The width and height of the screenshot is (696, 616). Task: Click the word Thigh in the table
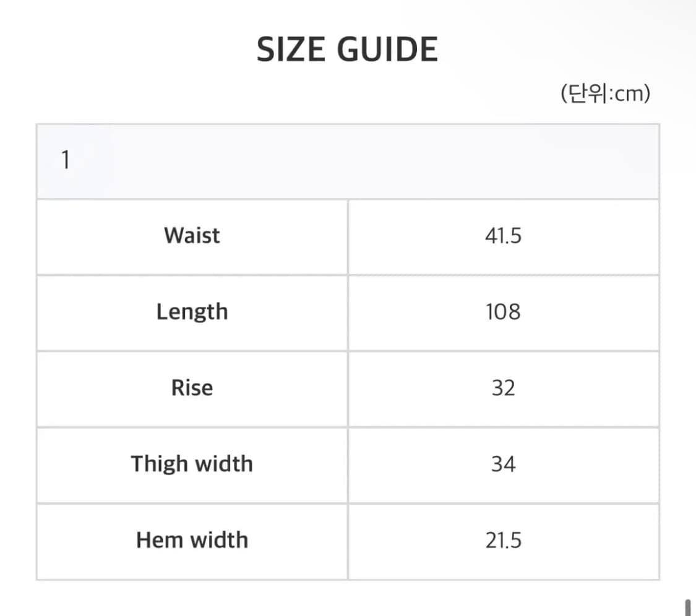(158, 464)
